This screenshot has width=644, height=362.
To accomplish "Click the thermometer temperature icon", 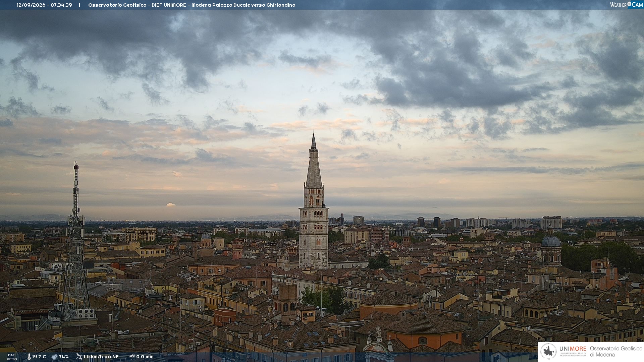I will 29,357.
